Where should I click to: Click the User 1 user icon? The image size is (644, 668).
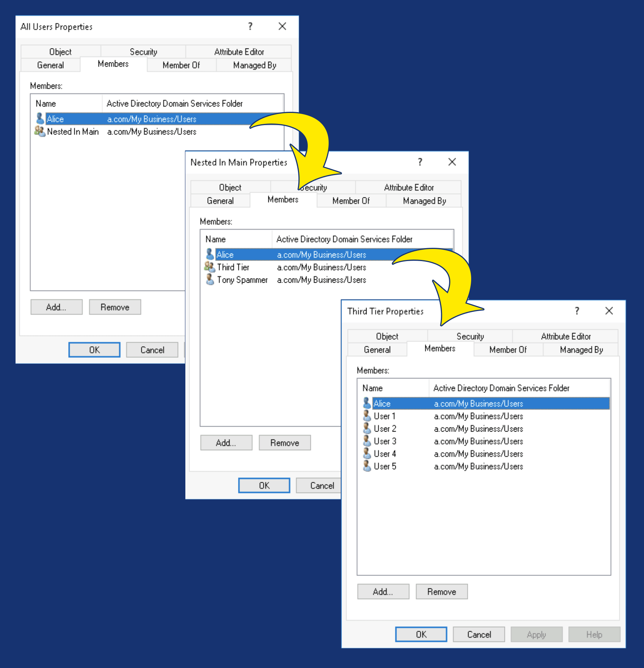(x=367, y=416)
